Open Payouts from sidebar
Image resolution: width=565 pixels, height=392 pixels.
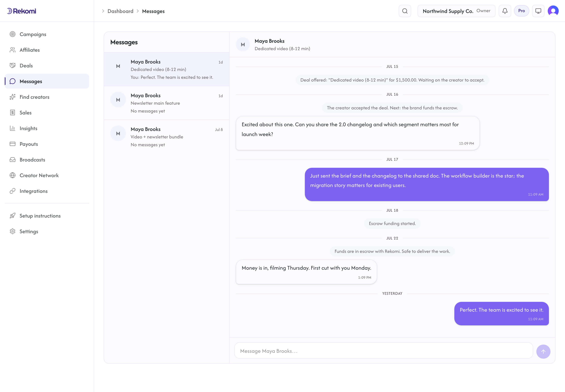pyautogui.click(x=47, y=144)
